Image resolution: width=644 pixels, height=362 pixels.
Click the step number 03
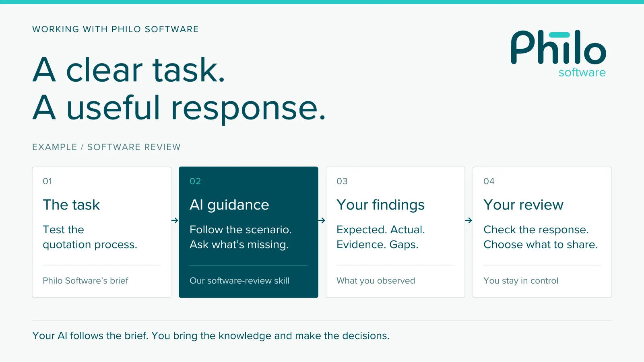tap(342, 181)
